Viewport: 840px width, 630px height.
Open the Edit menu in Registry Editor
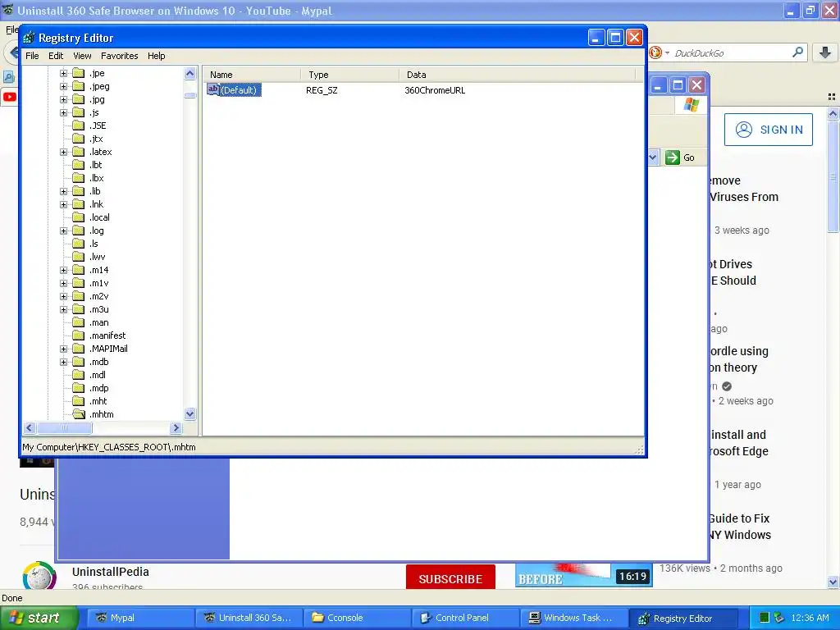pos(56,56)
